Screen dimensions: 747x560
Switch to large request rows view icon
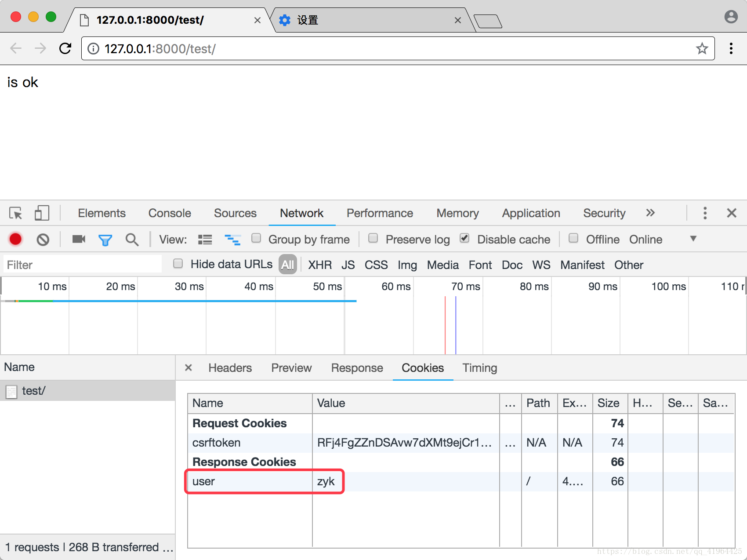click(205, 240)
